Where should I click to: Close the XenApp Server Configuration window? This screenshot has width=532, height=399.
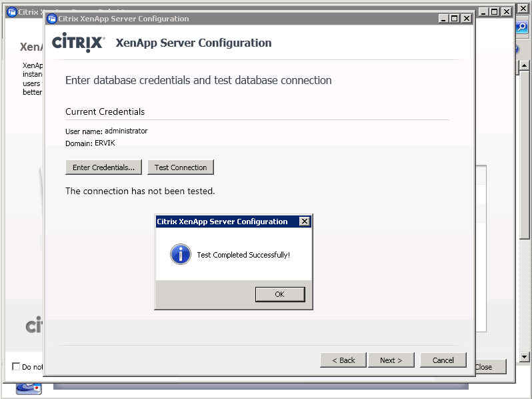pyautogui.click(x=467, y=19)
